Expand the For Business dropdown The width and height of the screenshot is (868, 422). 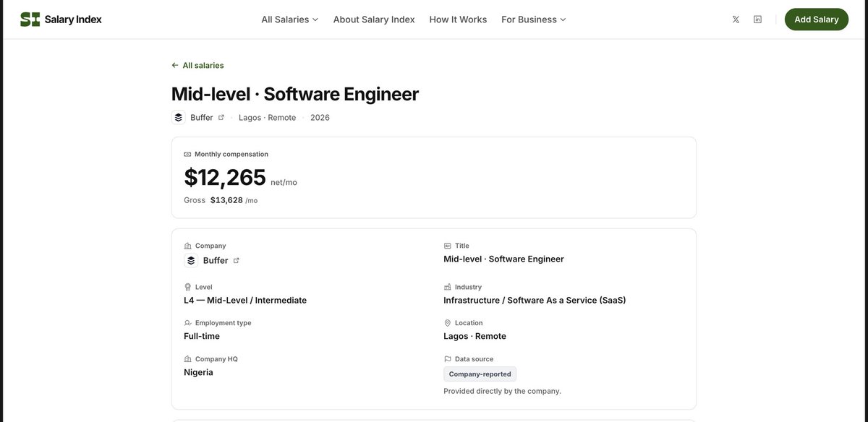click(534, 20)
